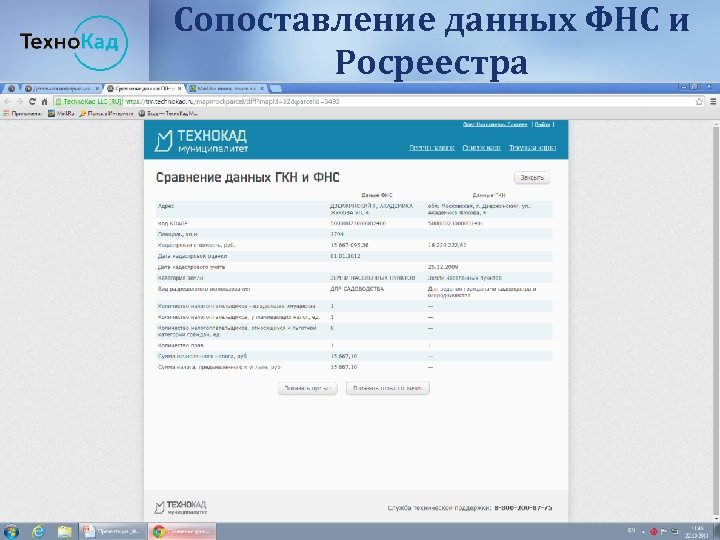The height and width of the screenshot is (540, 720).
Task: Open the Реестр заявок header link
Action: tap(432, 147)
